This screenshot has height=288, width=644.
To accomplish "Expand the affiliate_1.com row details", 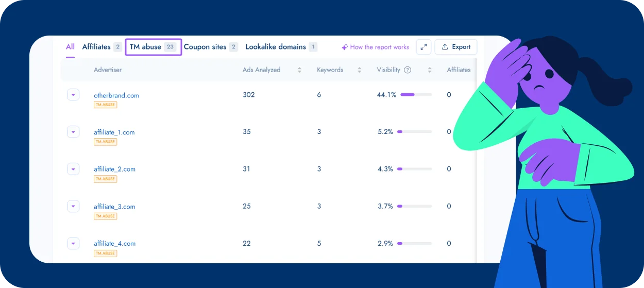I will click(x=73, y=132).
